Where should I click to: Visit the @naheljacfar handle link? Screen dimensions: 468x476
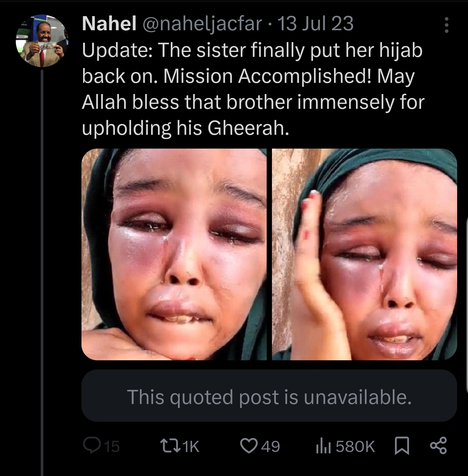(201, 24)
